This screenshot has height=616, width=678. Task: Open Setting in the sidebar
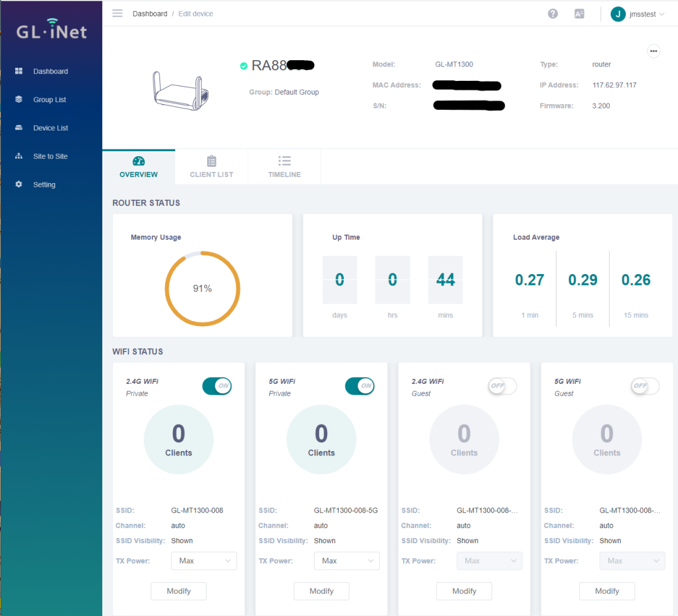coord(44,184)
